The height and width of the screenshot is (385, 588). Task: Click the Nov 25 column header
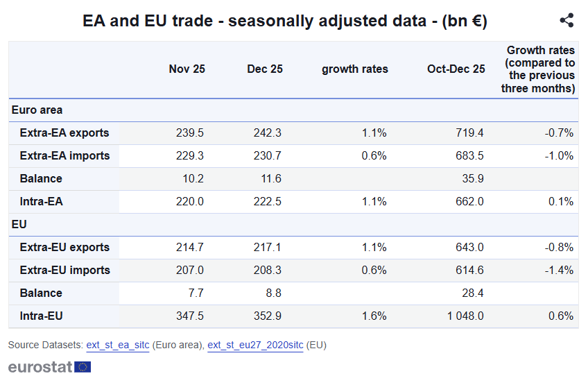[187, 69]
